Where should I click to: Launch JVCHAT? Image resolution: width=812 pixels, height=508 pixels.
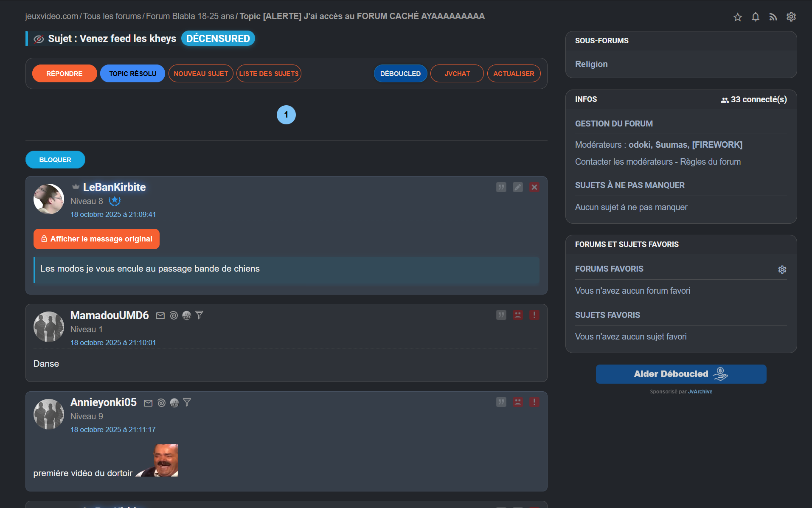point(457,73)
